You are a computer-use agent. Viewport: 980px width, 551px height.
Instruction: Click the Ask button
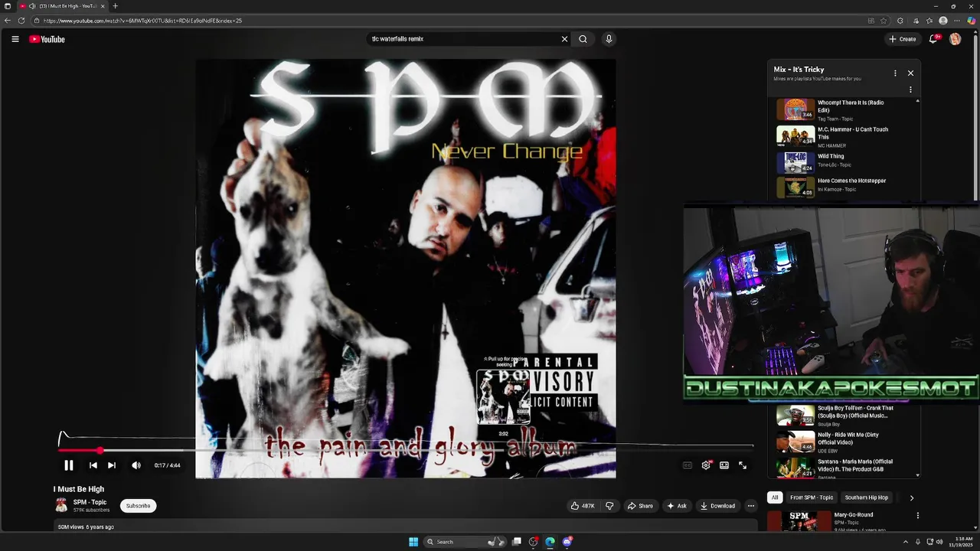[677, 506]
